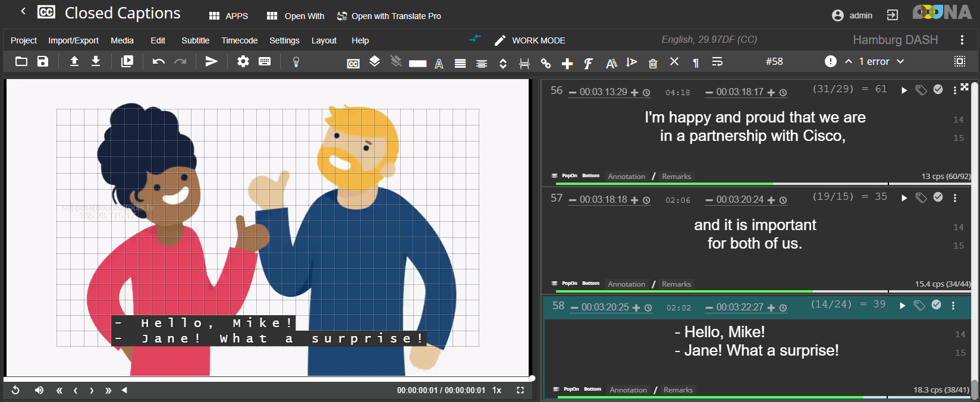The image size is (980, 402).
Task: Click the CC caption icon in toolbar
Action: (353, 63)
